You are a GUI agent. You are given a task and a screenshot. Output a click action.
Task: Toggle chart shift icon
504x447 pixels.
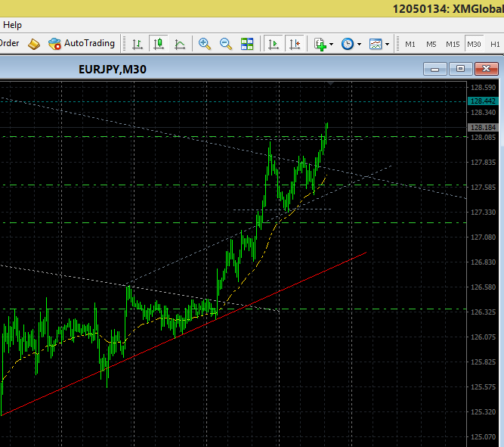(x=295, y=44)
